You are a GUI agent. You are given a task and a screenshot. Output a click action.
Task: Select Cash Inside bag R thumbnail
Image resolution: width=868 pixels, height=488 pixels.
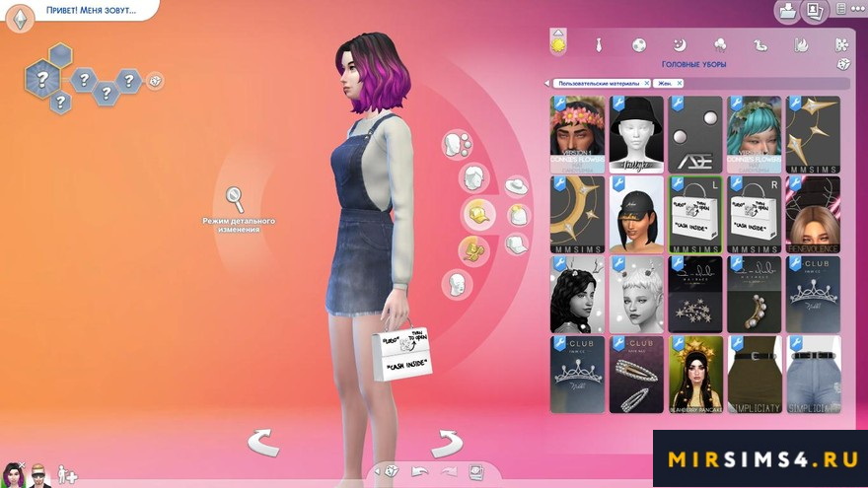tap(754, 215)
